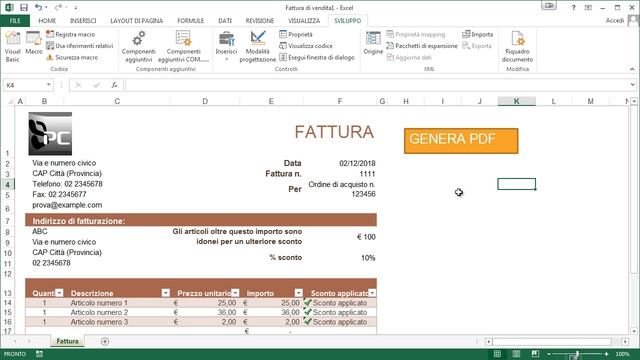
Task: Select row 7 header
Action: click(x=7, y=221)
